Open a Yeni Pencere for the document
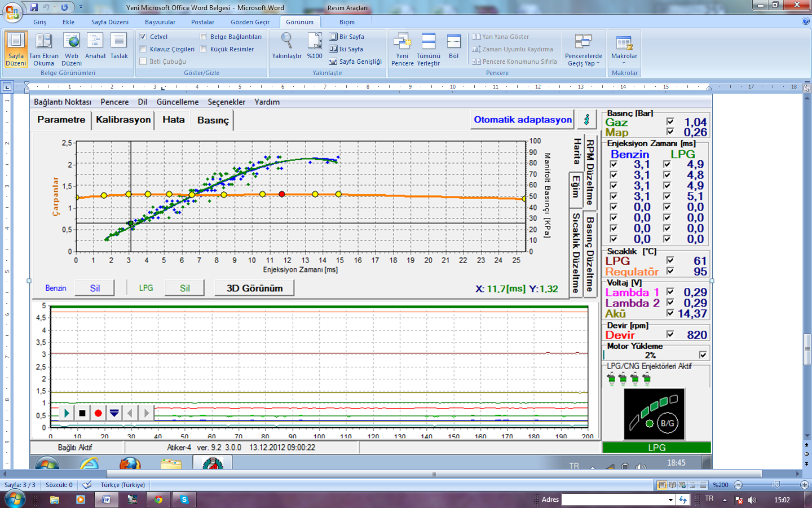Image resolution: width=812 pixels, height=508 pixels. [402, 49]
